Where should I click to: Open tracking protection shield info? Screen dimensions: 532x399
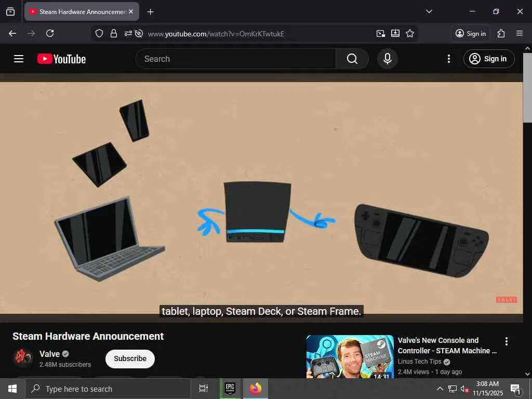[99, 33]
